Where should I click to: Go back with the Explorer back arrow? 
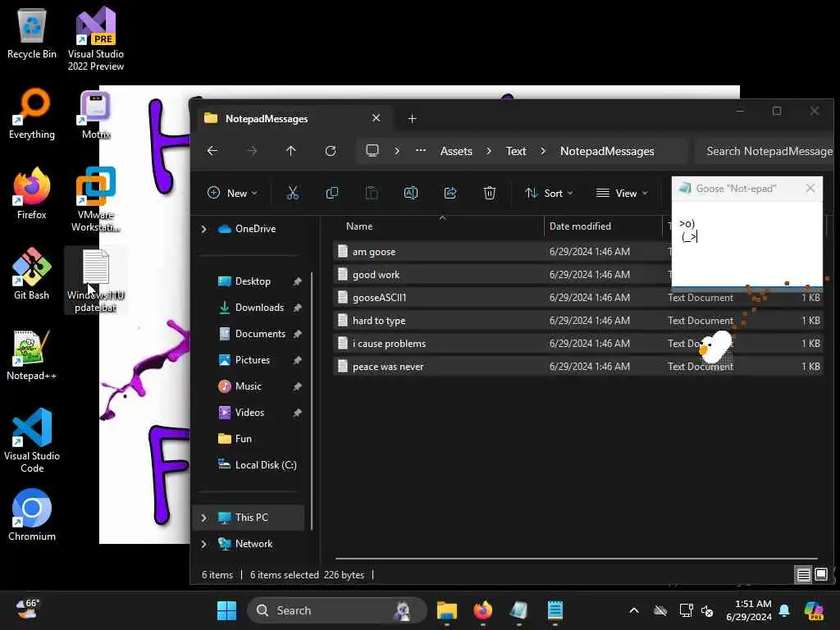click(x=212, y=151)
